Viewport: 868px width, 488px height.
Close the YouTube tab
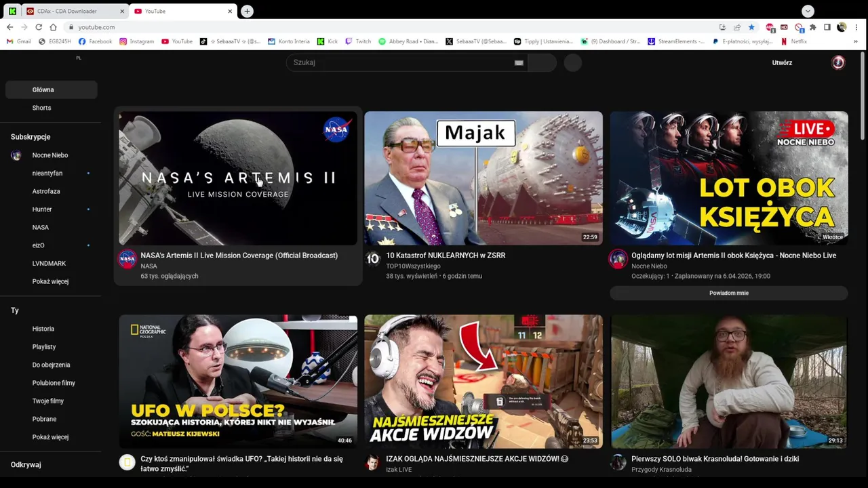230,11
